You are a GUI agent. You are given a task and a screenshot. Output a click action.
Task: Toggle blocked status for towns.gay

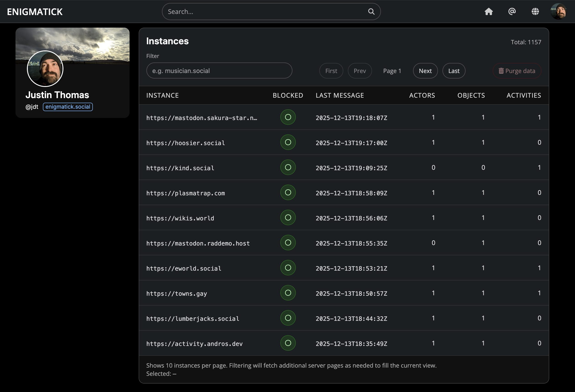pyautogui.click(x=288, y=293)
